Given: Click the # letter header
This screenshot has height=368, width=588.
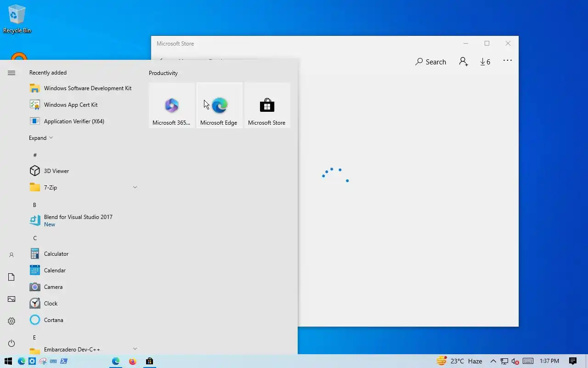Looking at the screenshot, I should (35, 155).
